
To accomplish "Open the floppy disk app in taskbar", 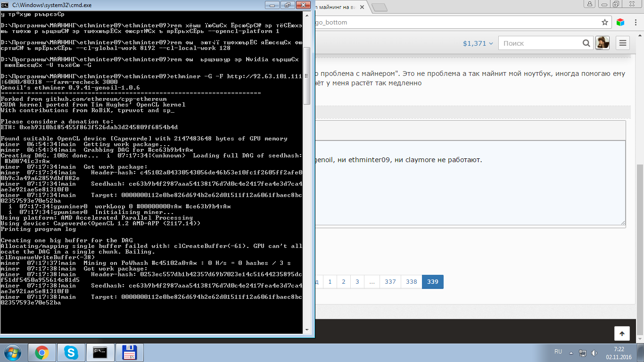I will (x=129, y=353).
